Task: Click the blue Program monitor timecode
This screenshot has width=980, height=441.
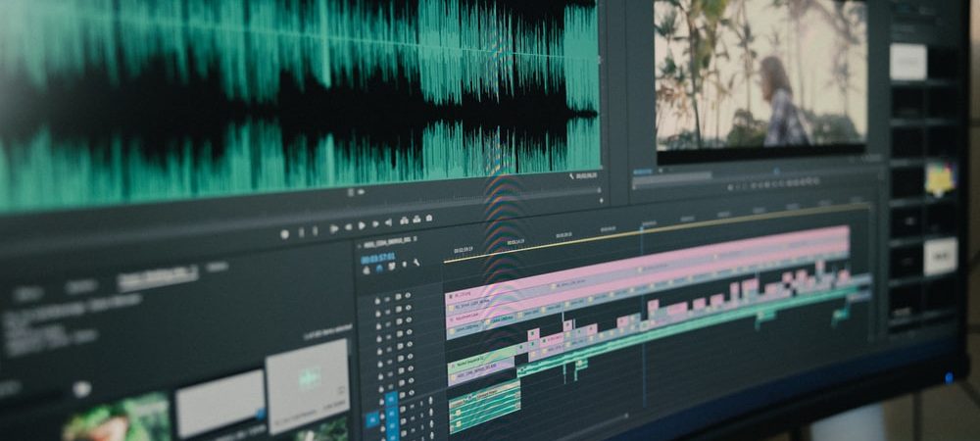Action: click(643, 171)
